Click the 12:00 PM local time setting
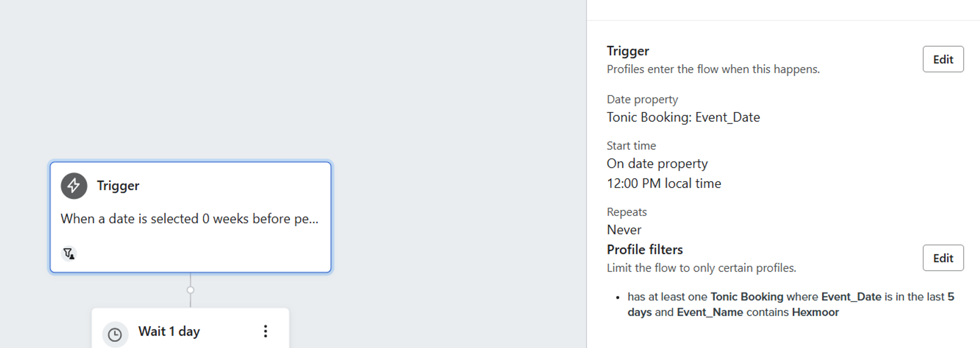Image resolution: width=980 pixels, height=348 pixels. point(664,183)
